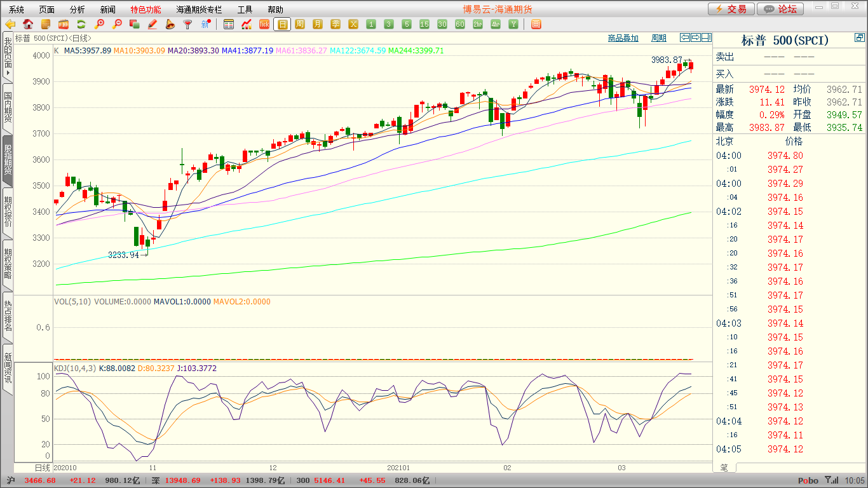
Task: Select the X custom period button
Action: click(x=353, y=24)
